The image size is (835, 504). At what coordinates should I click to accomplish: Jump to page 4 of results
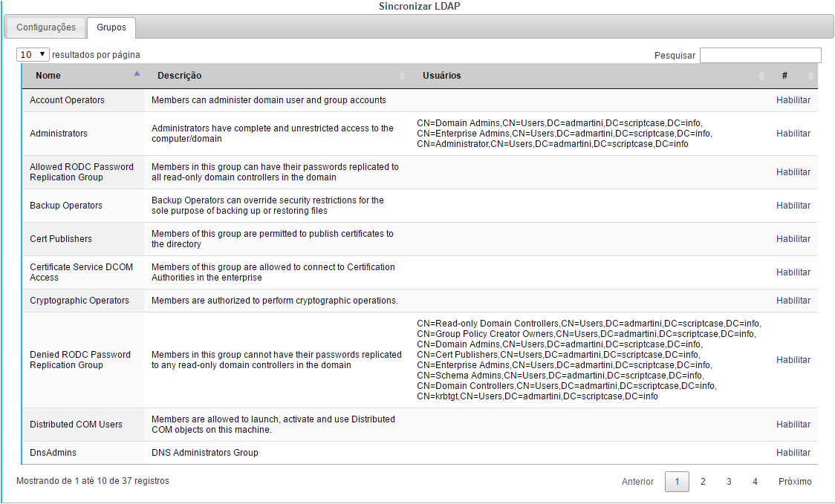(755, 482)
